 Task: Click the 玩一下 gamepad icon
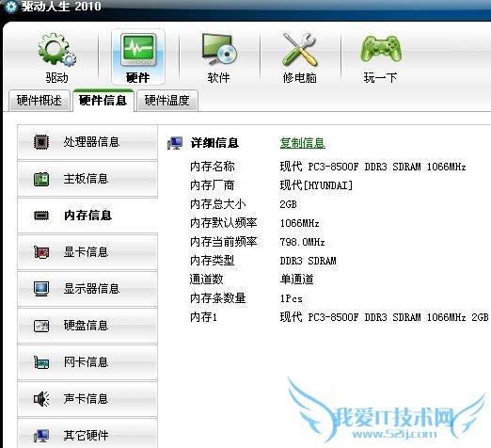pos(381,49)
